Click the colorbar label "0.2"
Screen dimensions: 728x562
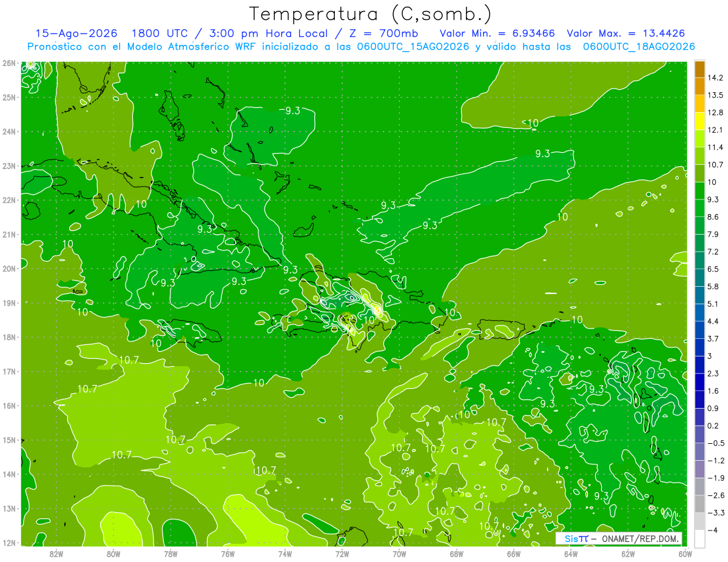click(714, 426)
